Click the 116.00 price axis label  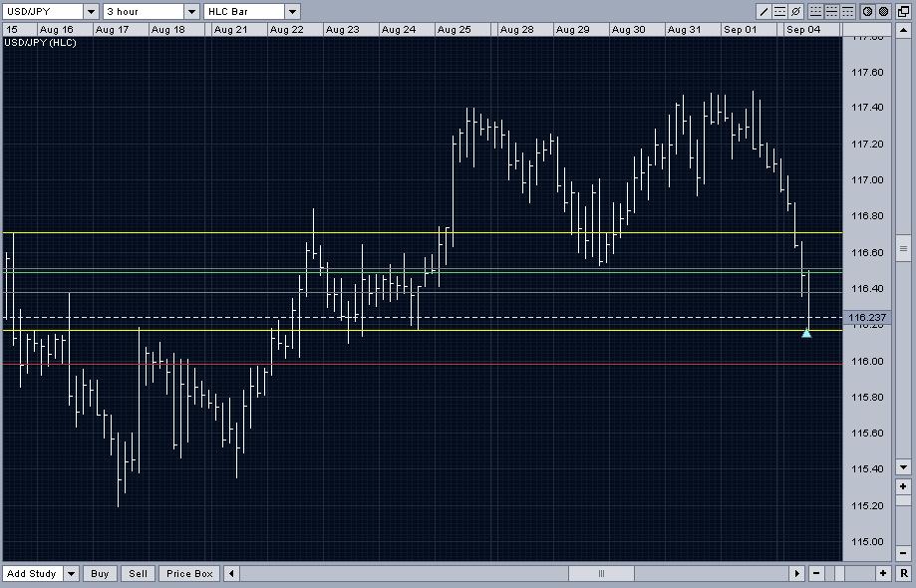click(x=867, y=361)
